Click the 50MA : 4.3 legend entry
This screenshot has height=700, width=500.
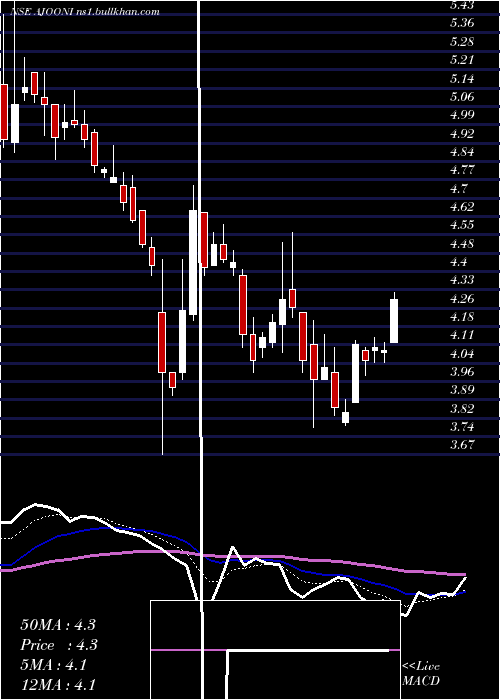(x=58, y=625)
